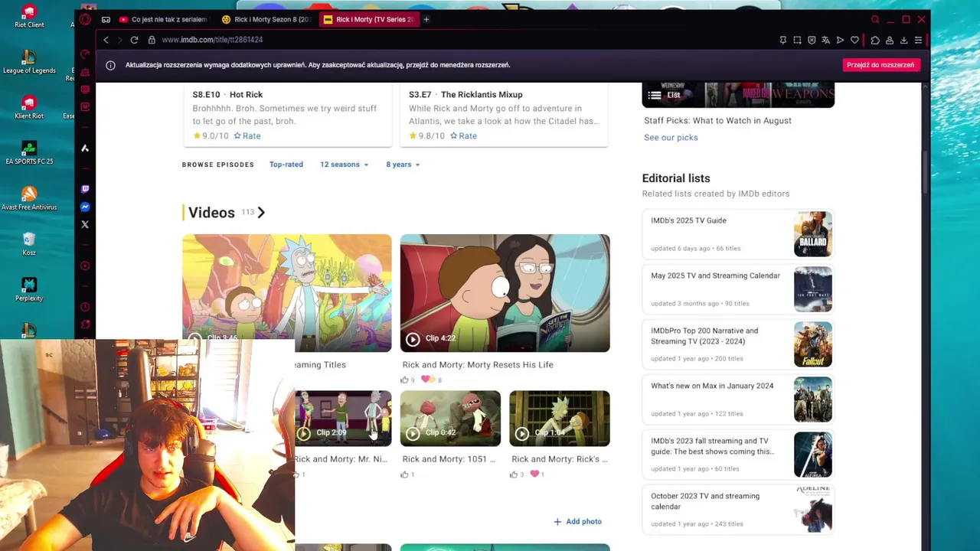The image size is (980, 551).
Task: Play the Clip 4:22 Morty Resets His Life video
Action: [505, 293]
